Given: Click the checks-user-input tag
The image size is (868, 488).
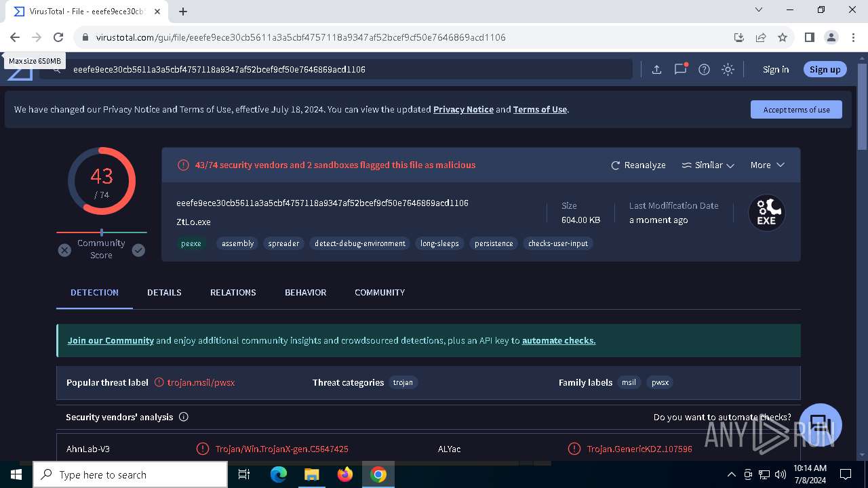Looking at the screenshot, I should [x=558, y=243].
